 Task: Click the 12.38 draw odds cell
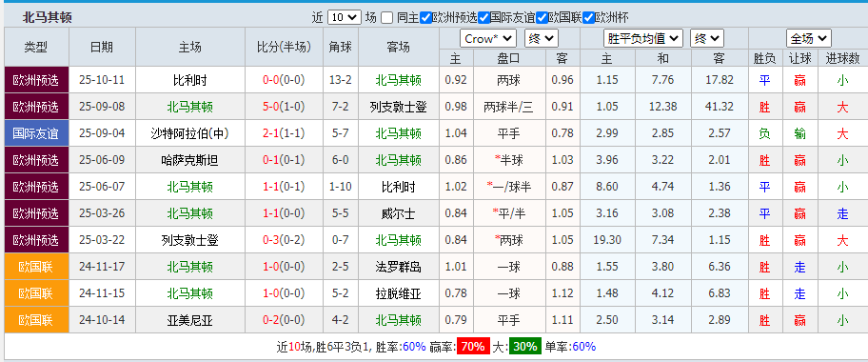[663, 107]
